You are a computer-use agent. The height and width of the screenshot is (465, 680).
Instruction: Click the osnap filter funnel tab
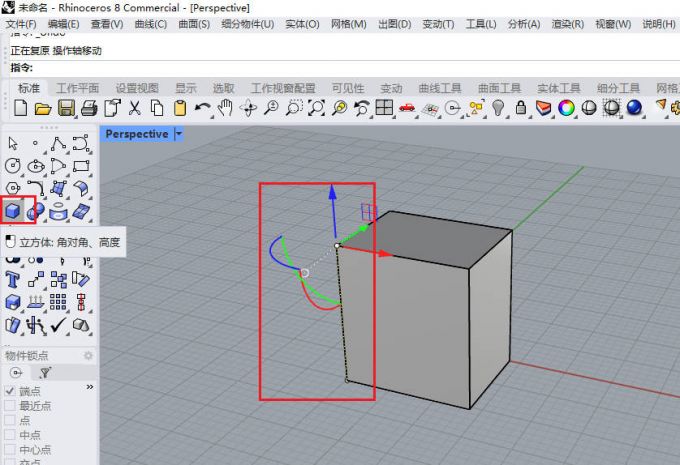tap(45, 373)
